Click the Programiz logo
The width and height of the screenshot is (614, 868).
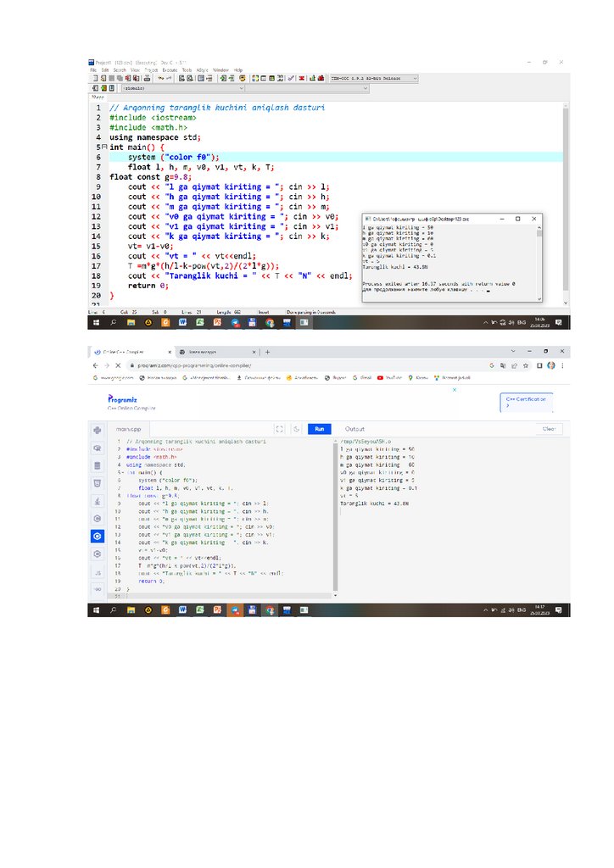122,398
